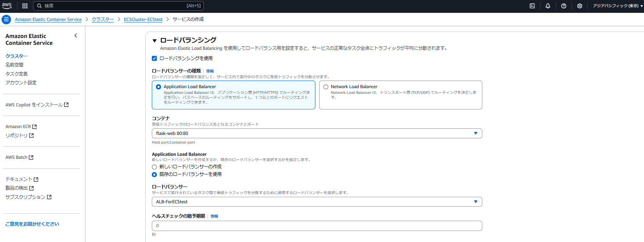This screenshot has width=644, height=242.
Task: Click the ヘルスチェックの猶予期間 seconds input field
Action: [x=317, y=226]
